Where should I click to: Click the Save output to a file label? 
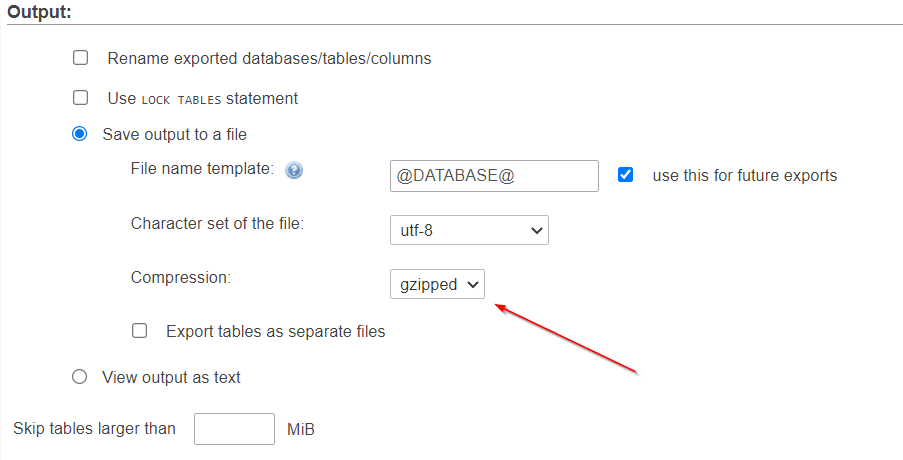(x=174, y=134)
